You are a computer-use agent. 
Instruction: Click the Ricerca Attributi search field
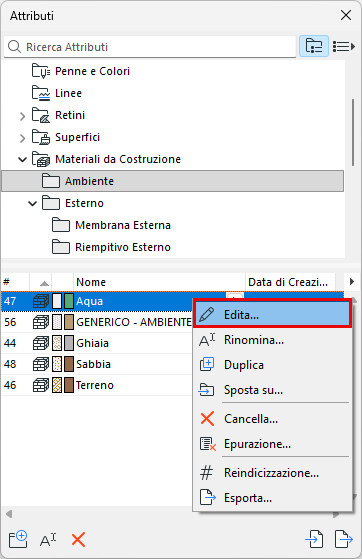150,47
